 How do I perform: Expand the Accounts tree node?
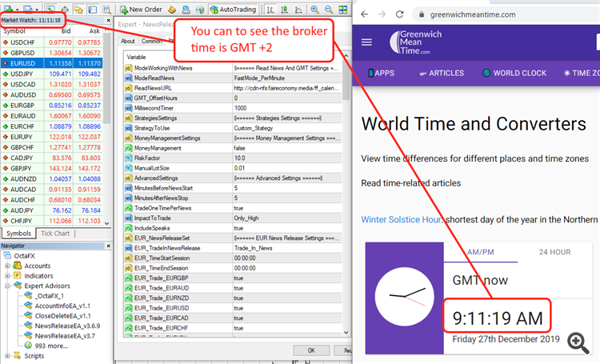[7, 266]
